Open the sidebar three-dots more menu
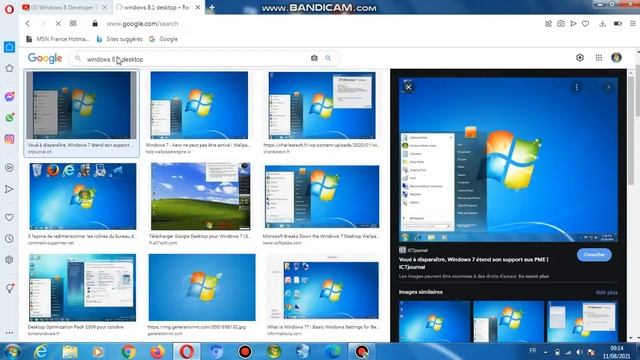 (9, 333)
